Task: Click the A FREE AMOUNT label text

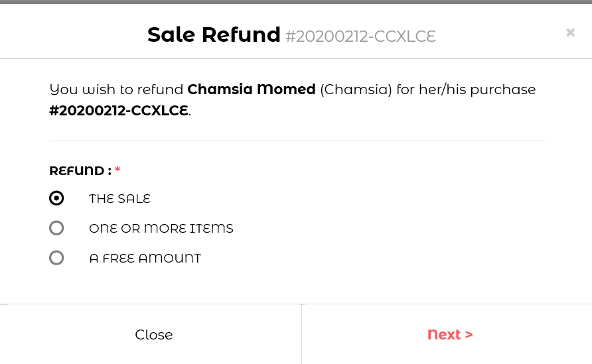Action: pos(145,258)
